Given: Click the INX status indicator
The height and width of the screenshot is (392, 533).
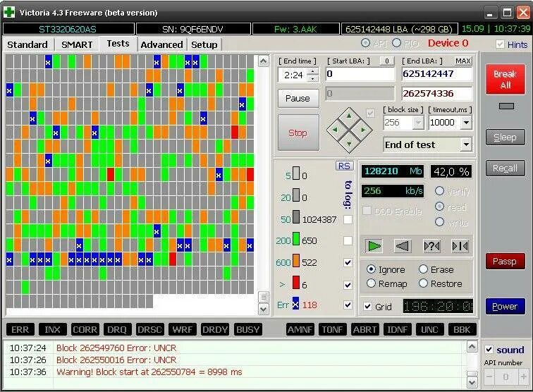Looking at the screenshot, I should pos(52,329).
